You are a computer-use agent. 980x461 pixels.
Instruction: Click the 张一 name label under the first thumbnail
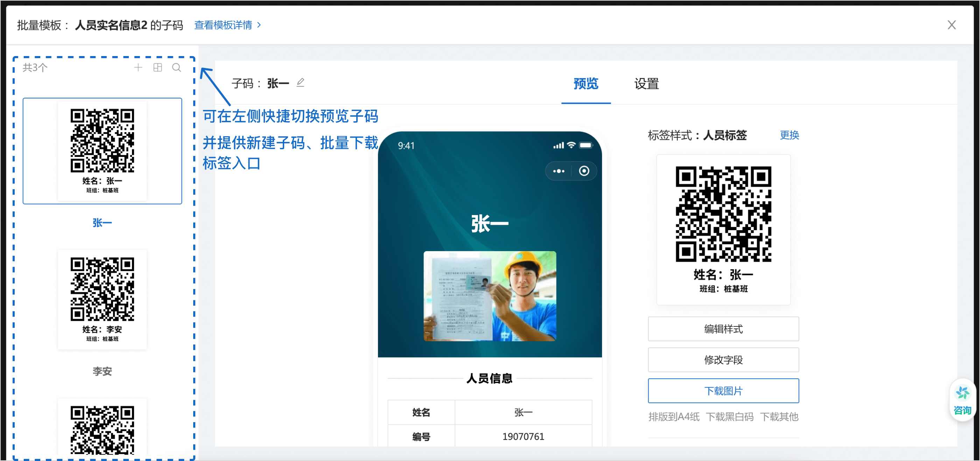pos(102,223)
